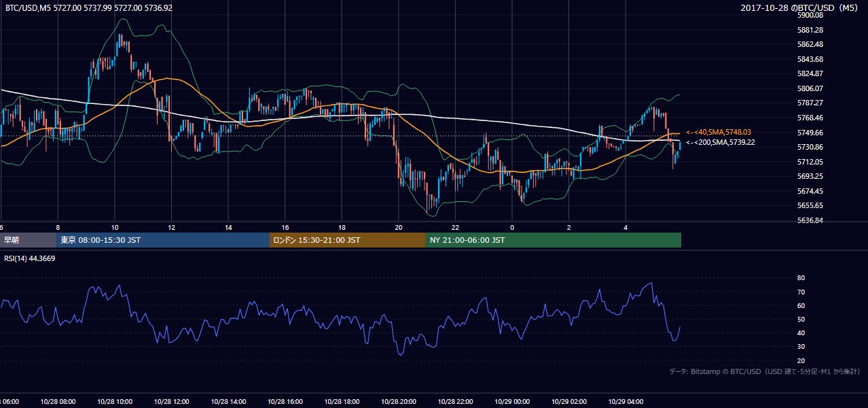
Task: Click the 10/29 04:00 time label
Action: tap(626, 401)
